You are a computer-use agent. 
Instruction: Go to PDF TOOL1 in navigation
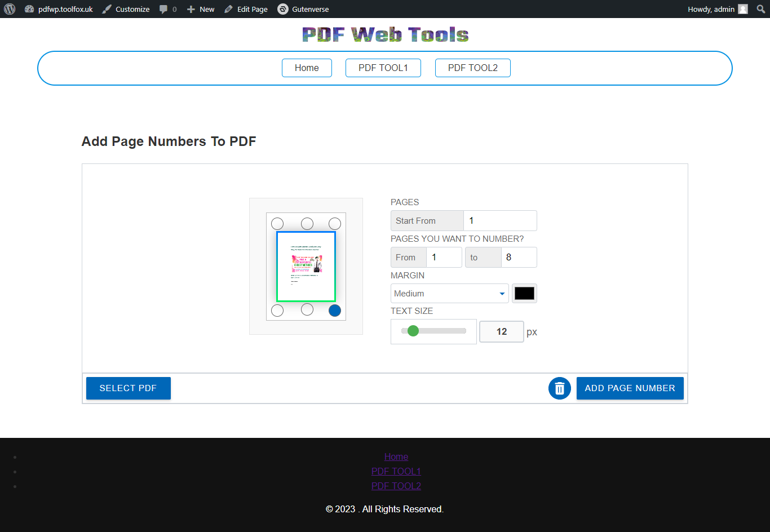click(383, 68)
